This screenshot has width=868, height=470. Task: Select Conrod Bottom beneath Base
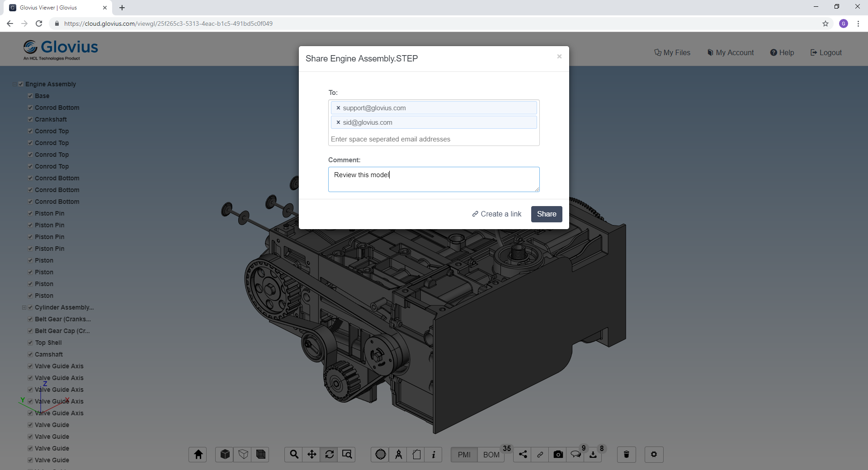coord(57,108)
